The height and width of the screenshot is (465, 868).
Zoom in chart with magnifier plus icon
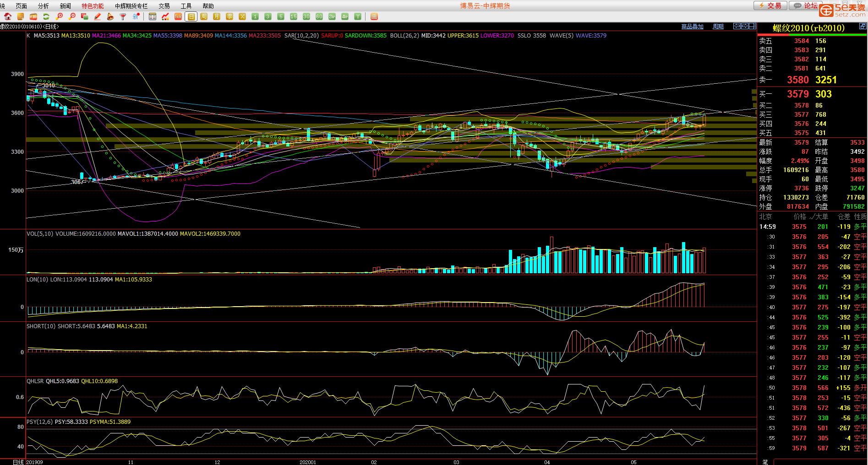pos(59,16)
